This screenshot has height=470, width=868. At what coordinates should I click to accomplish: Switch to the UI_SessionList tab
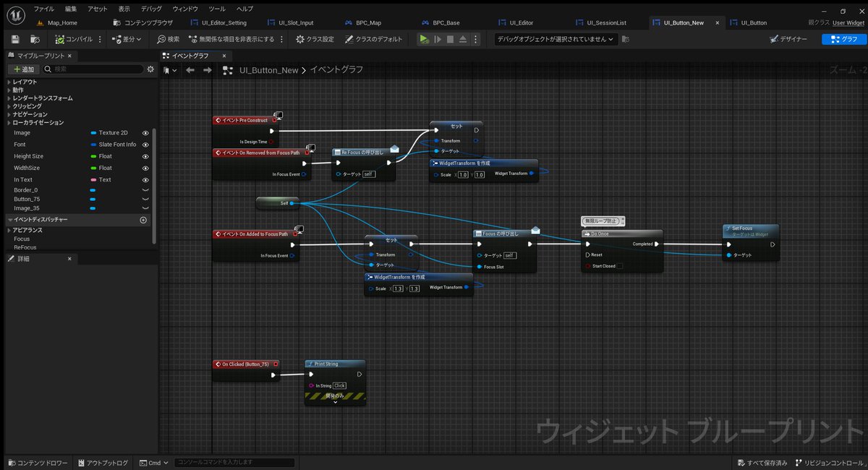pos(600,22)
